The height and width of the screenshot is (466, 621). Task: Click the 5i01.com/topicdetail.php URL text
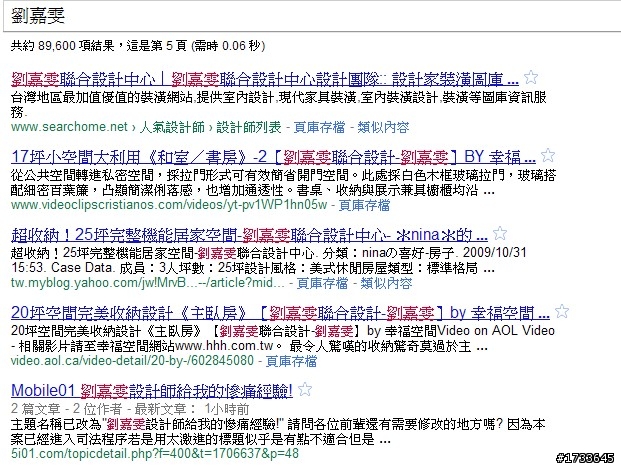(155, 454)
